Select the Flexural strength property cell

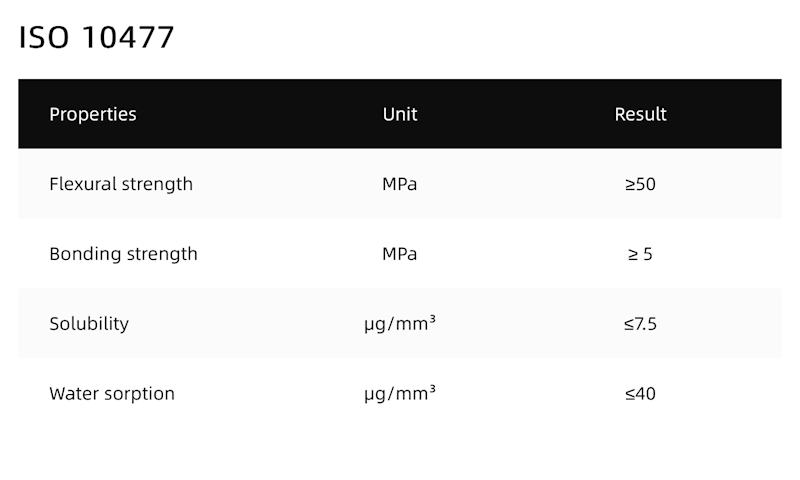[121, 184]
